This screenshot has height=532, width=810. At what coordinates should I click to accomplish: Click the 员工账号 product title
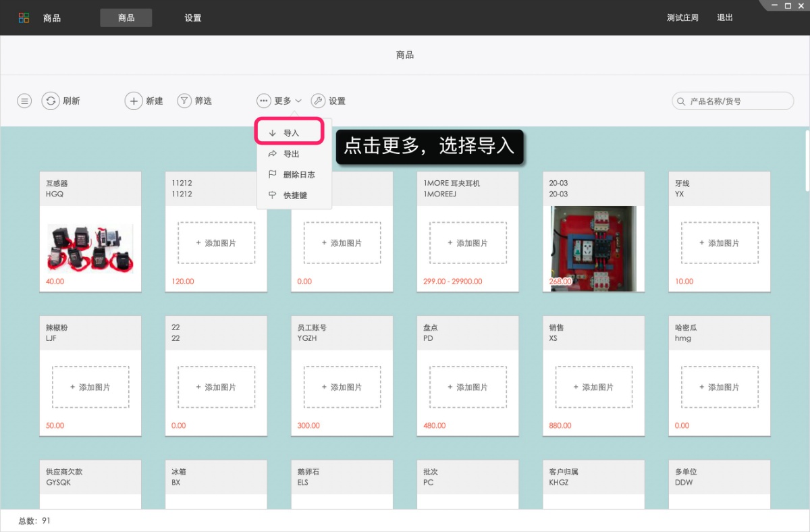312,327
